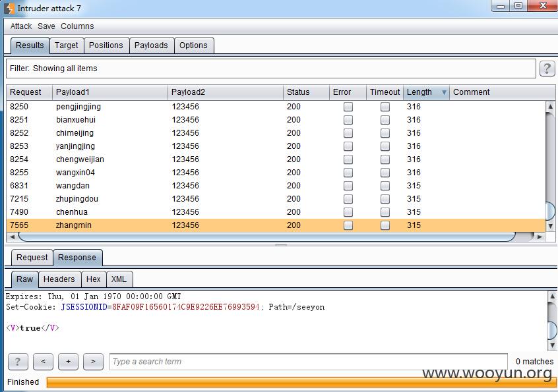Go to previous search match arrow
The height and width of the screenshot is (392, 558).
click(43, 362)
